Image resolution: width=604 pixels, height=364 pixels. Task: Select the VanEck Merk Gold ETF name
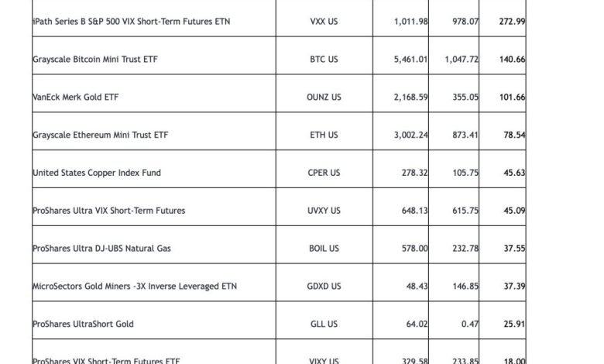(x=76, y=97)
